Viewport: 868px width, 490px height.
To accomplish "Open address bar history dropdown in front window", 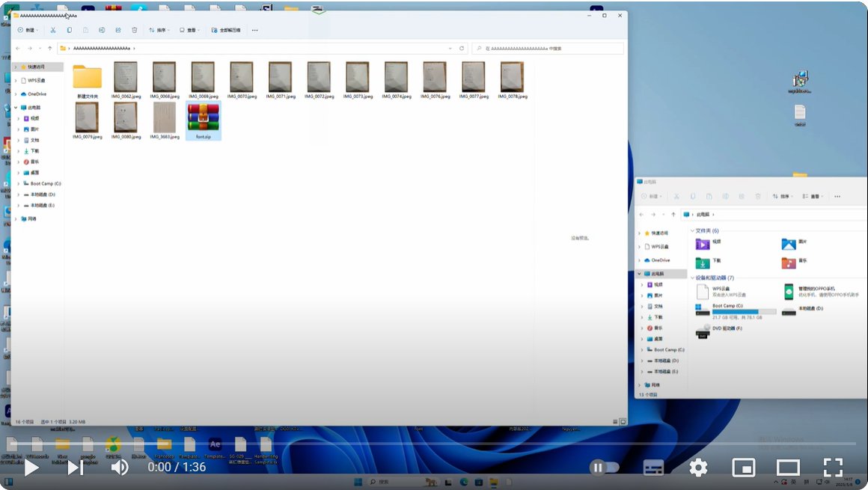I will (450, 48).
